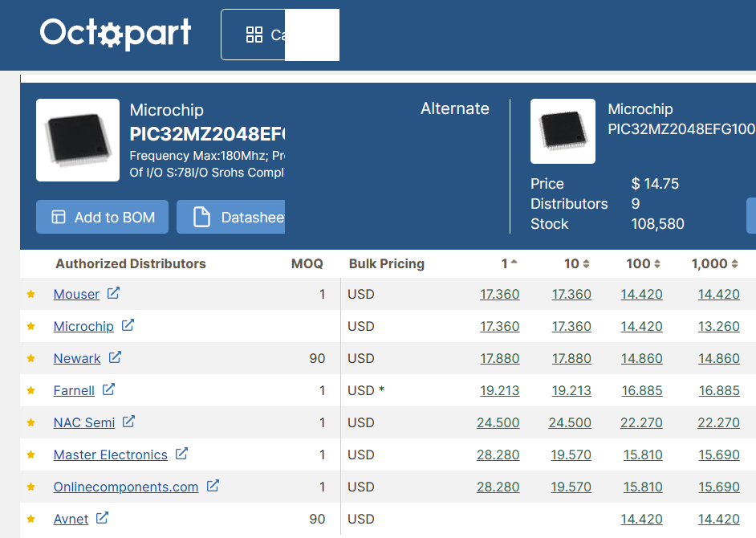
Task: Click the star icon beside Farnell
Action: [30, 390]
